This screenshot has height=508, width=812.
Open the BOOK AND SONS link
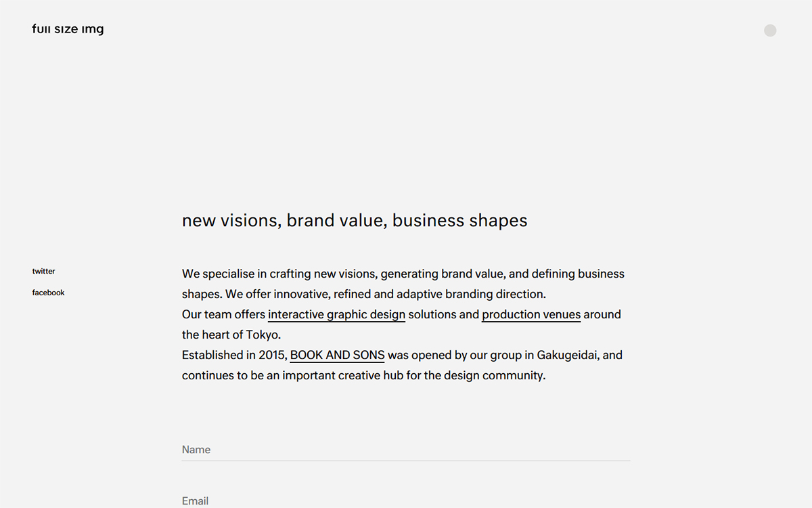(337, 356)
